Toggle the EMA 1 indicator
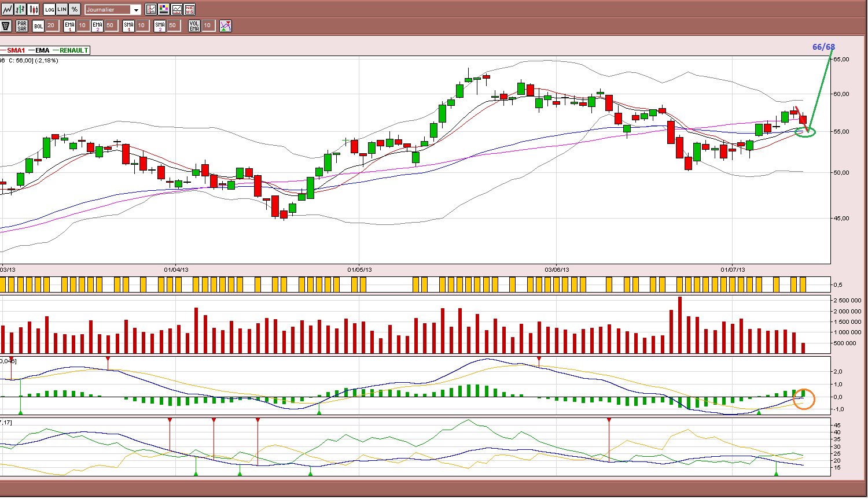 pyautogui.click(x=70, y=25)
